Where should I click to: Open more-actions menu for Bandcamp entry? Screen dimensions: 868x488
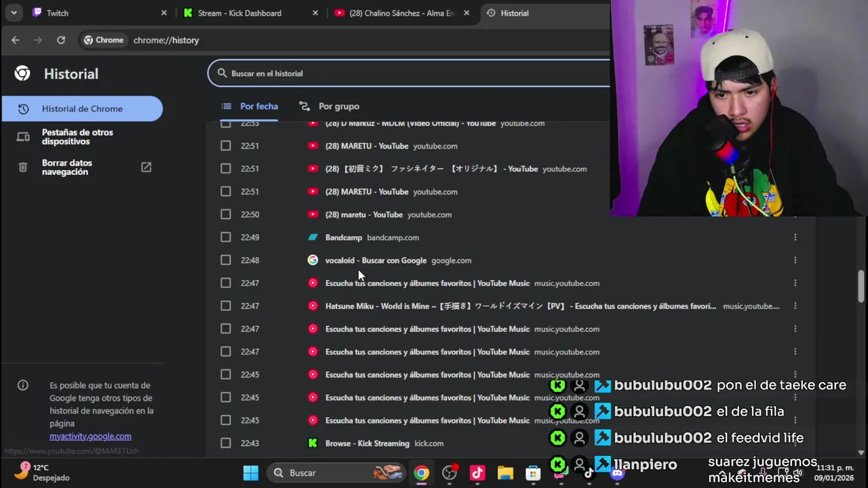(x=795, y=237)
